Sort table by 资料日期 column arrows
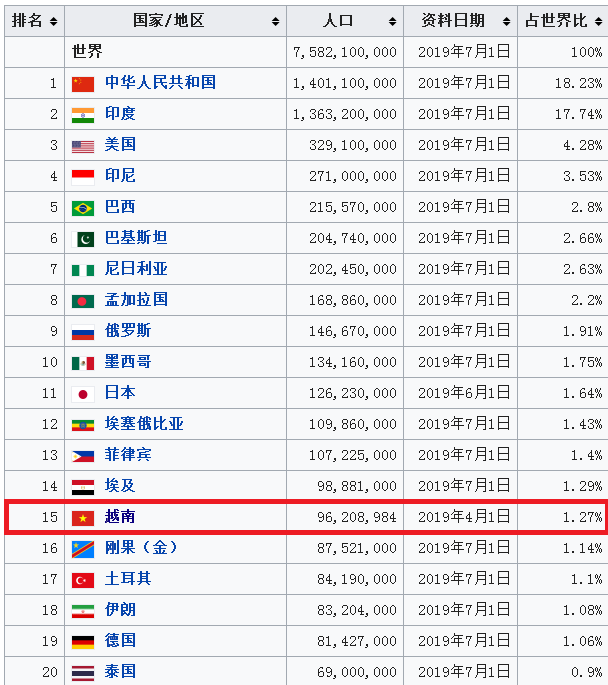Image resolution: width=608 pixels, height=685 pixels. (x=506, y=21)
